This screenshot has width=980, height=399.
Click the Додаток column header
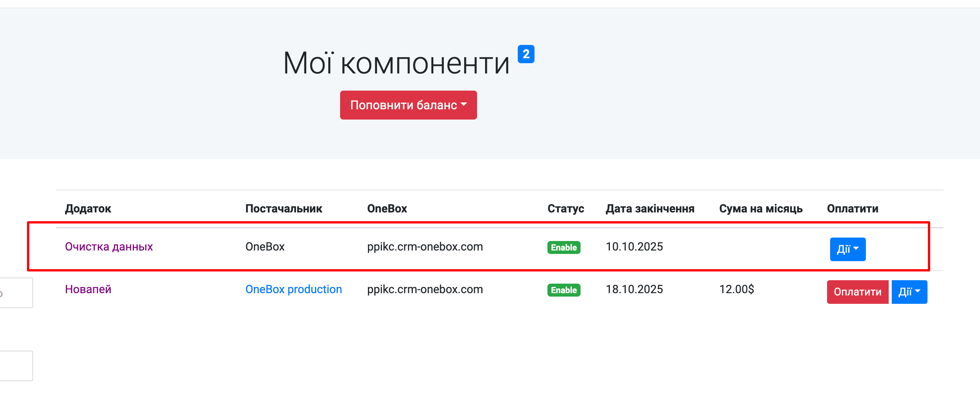click(x=88, y=209)
